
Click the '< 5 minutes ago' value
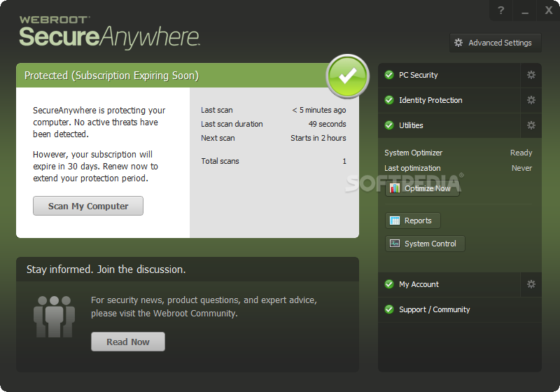[319, 110]
